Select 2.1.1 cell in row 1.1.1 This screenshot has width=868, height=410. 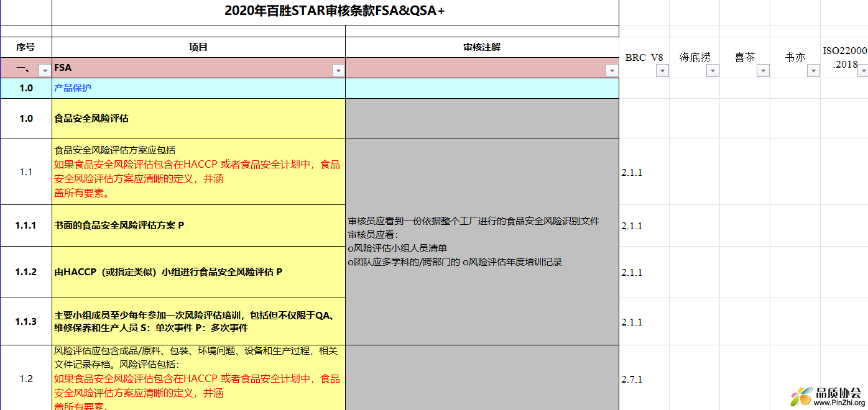pyautogui.click(x=644, y=225)
